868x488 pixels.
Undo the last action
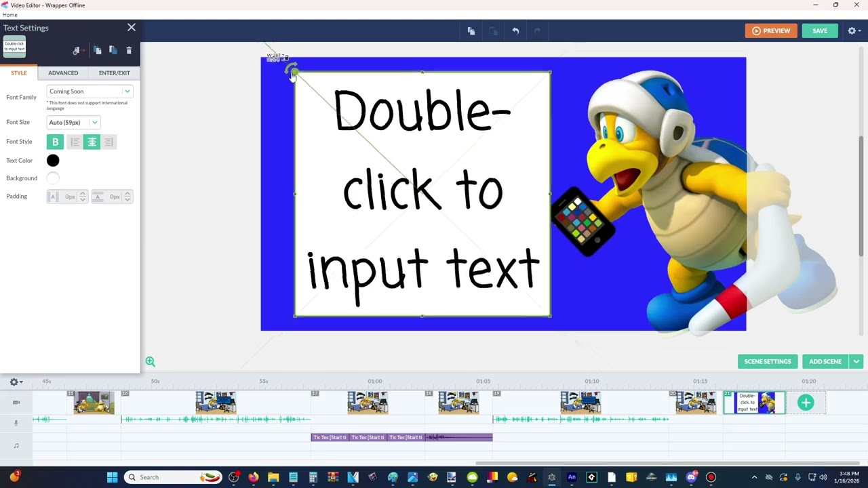coord(515,30)
